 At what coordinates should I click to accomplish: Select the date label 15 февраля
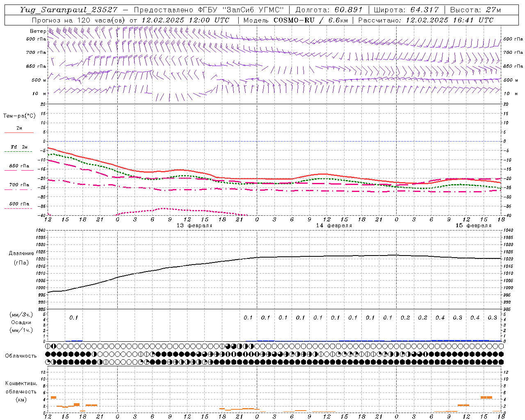click(x=473, y=226)
